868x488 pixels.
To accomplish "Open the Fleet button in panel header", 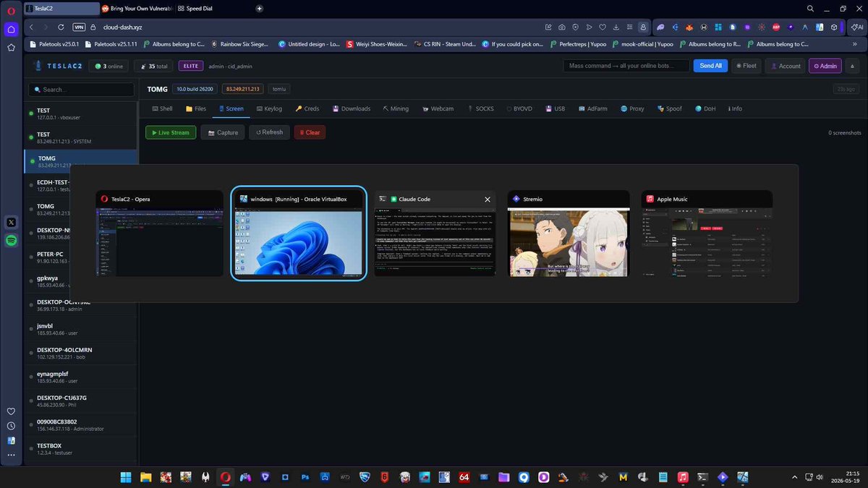I will coord(746,66).
